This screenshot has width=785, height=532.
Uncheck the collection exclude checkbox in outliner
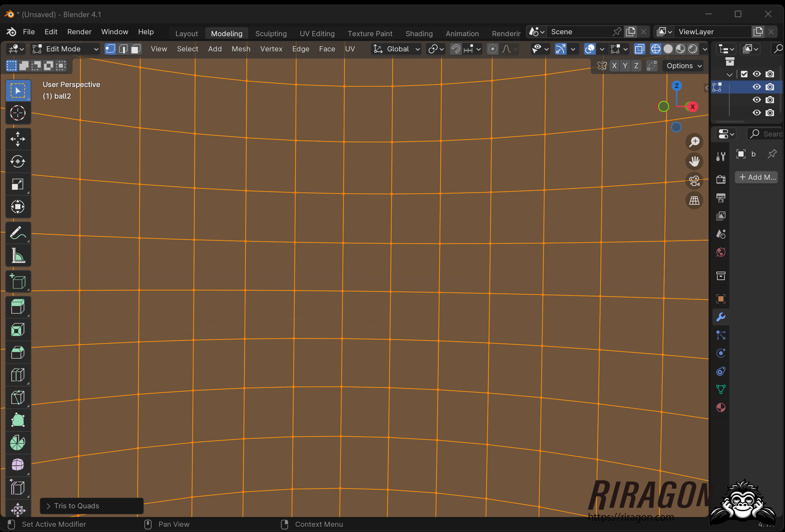tap(744, 74)
